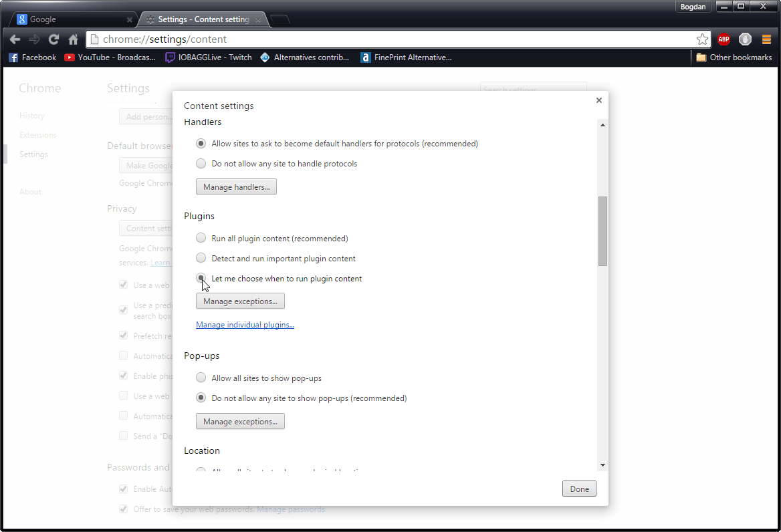Select Do not allow any site to show pop-ups
Viewport: 781px width, 532px height.
pyautogui.click(x=201, y=398)
